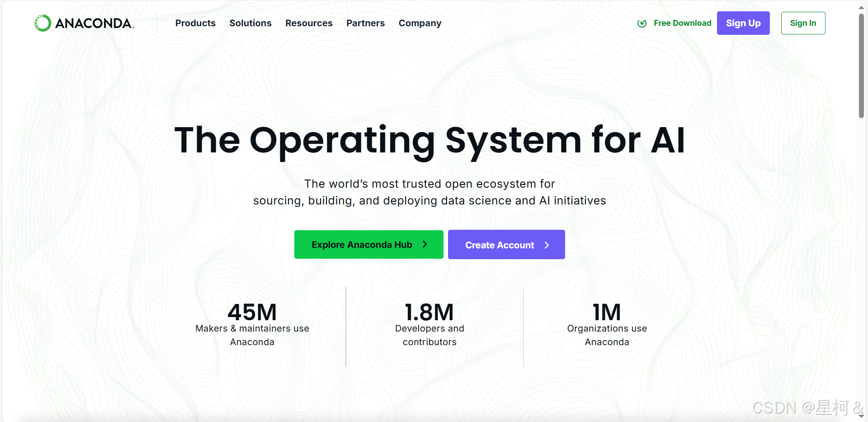The image size is (868, 422).
Task: Open the Company menu
Action: coord(420,23)
